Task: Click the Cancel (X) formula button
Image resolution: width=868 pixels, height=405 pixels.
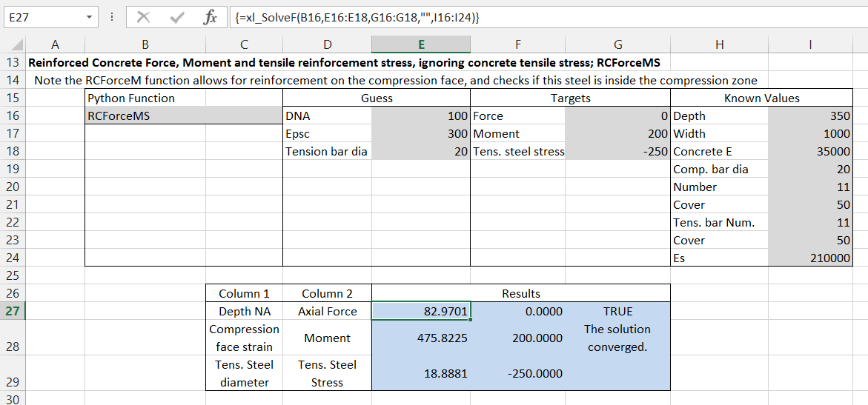Action: pos(143,17)
